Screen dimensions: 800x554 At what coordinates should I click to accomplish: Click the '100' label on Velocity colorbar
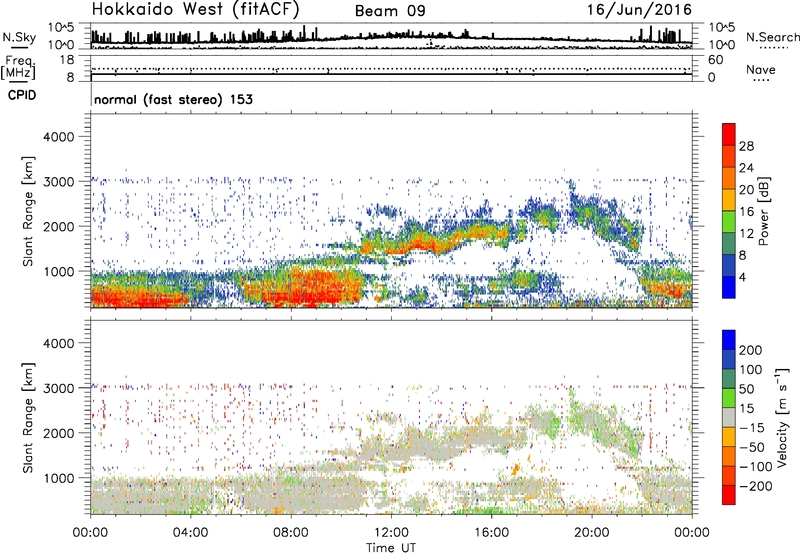[x=751, y=369]
